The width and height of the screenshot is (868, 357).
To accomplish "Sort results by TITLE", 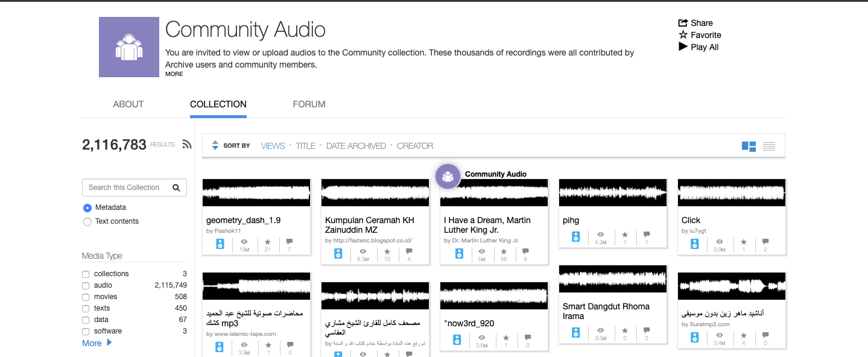I will tap(306, 146).
